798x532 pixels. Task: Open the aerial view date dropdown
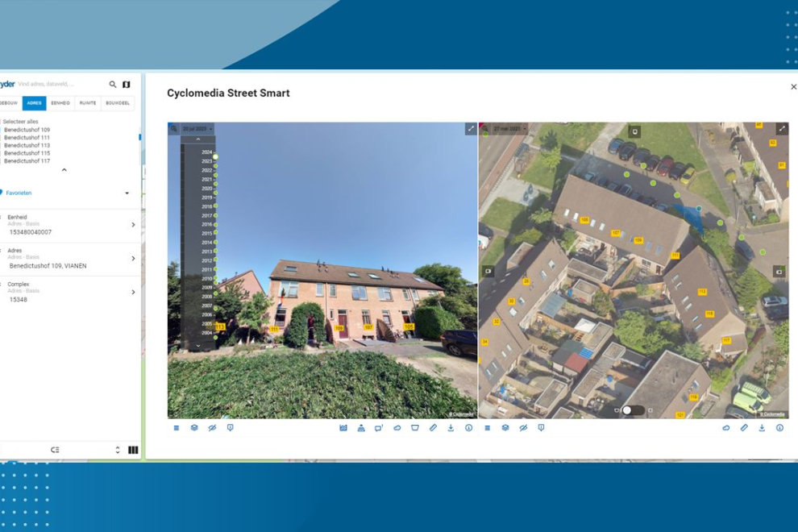(x=510, y=129)
